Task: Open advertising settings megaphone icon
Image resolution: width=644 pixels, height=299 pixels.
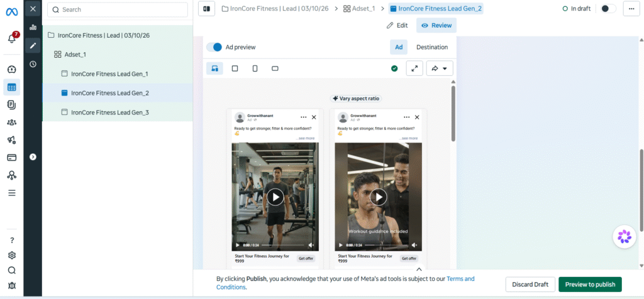Action: (x=12, y=140)
